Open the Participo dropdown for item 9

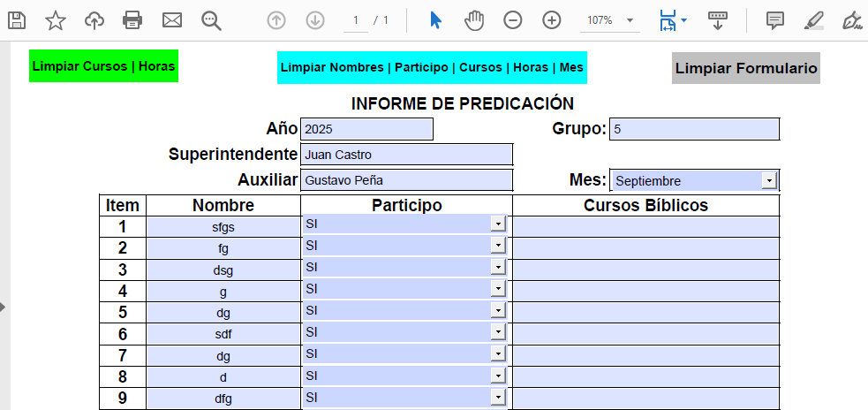498,397
